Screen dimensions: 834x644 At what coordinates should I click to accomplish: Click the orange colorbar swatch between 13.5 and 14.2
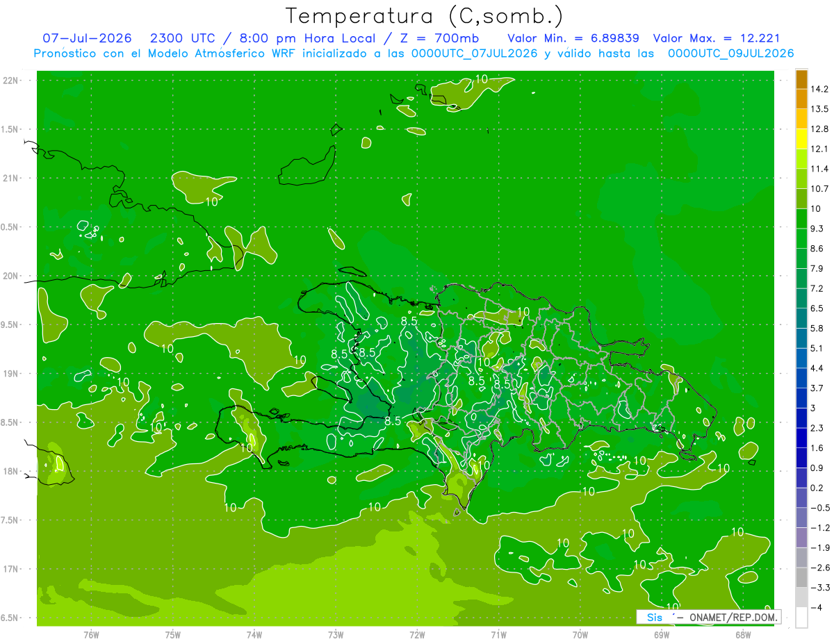[801, 99]
